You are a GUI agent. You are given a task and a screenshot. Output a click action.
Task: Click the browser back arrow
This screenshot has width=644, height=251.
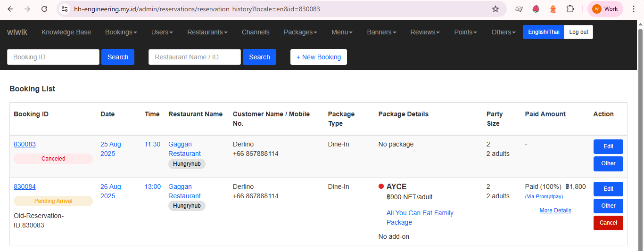pyautogui.click(x=10, y=9)
